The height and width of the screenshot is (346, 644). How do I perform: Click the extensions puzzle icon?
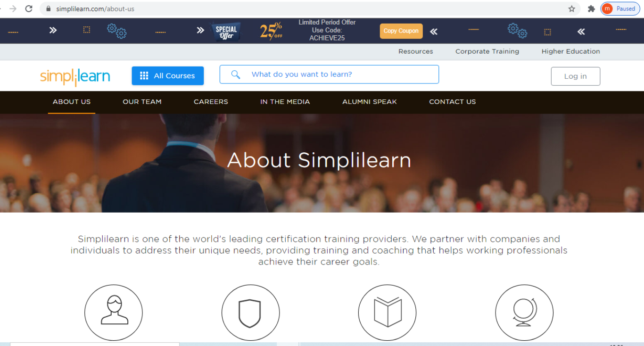point(591,8)
